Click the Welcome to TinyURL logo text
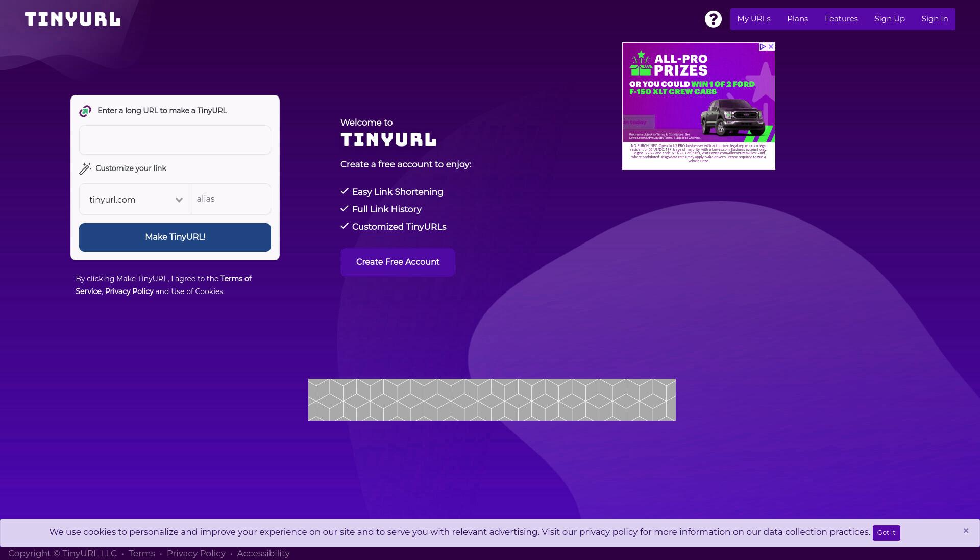The width and height of the screenshot is (980, 560). (388, 140)
